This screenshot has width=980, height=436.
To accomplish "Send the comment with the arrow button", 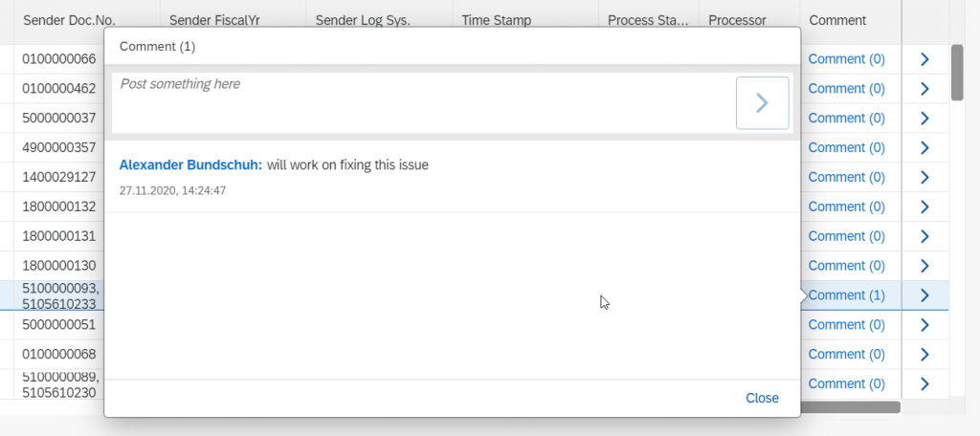I will coord(762,103).
